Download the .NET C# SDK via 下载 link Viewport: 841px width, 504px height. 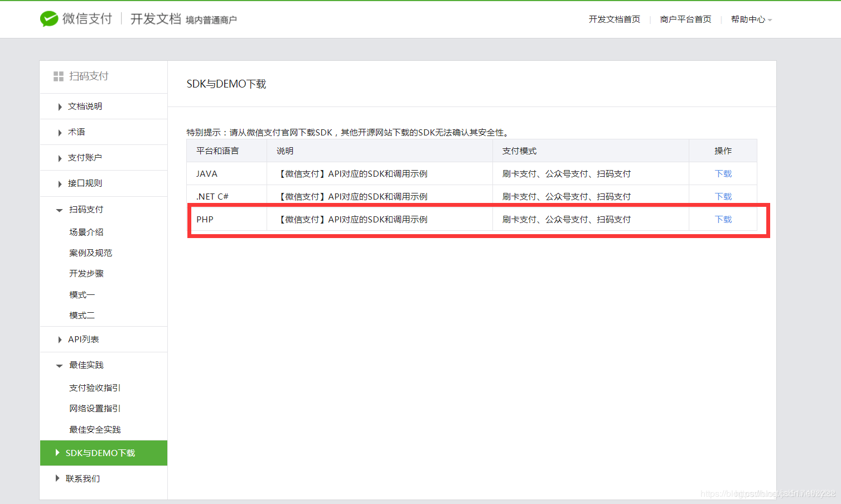723,196
